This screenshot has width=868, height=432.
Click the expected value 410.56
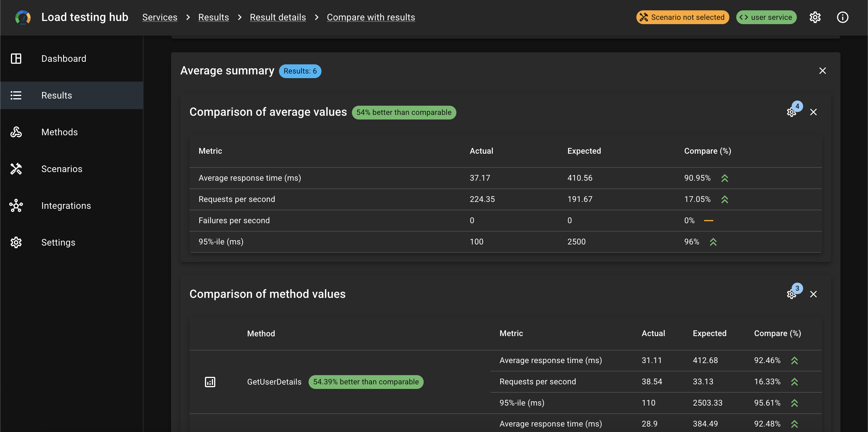tap(580, 178)
